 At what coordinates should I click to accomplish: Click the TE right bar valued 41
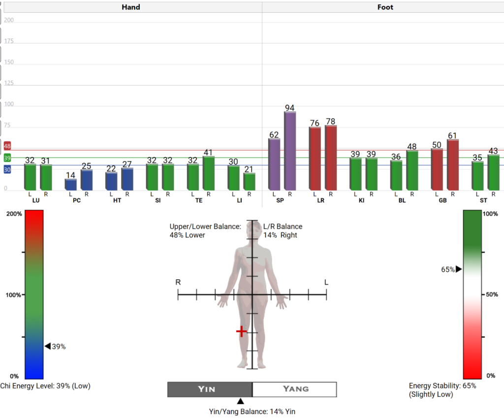(x=209, y=173)
